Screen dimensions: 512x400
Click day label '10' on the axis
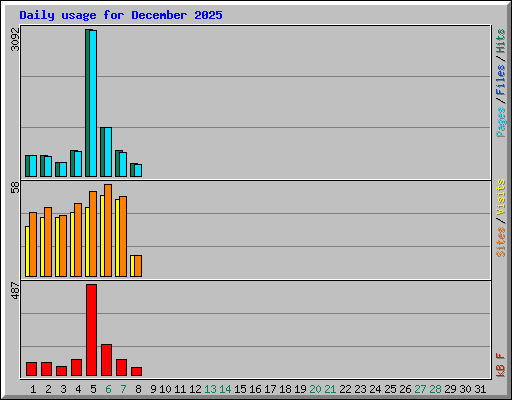click(165, 389)
